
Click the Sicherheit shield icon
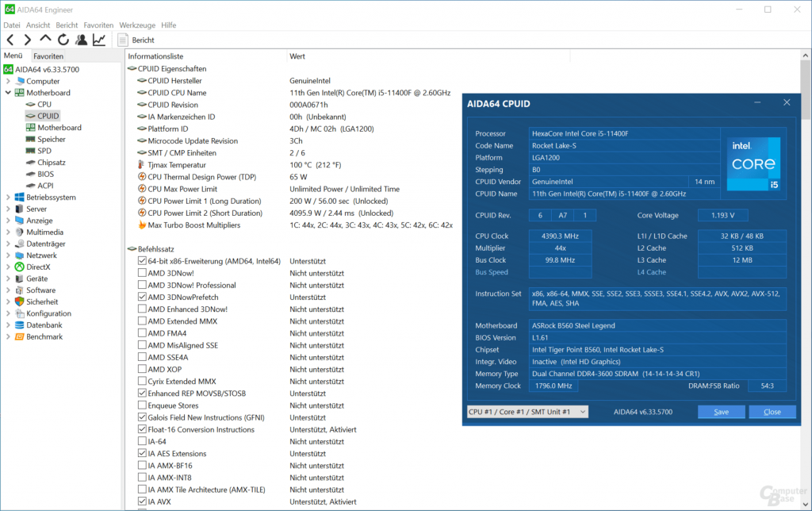coord(20,302)
